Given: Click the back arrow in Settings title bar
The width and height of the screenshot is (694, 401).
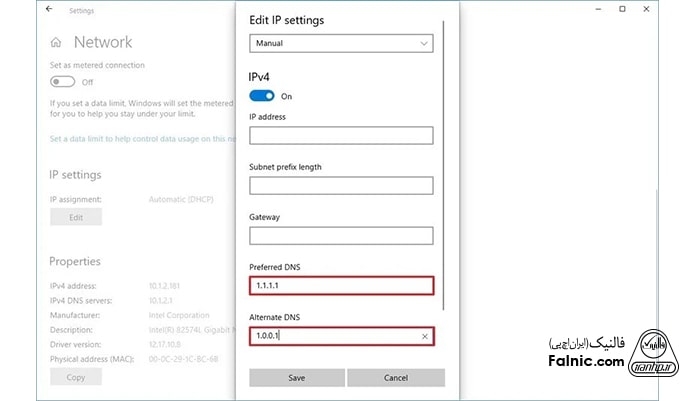Looking at the screenshot, I should [x=49, y=10].
